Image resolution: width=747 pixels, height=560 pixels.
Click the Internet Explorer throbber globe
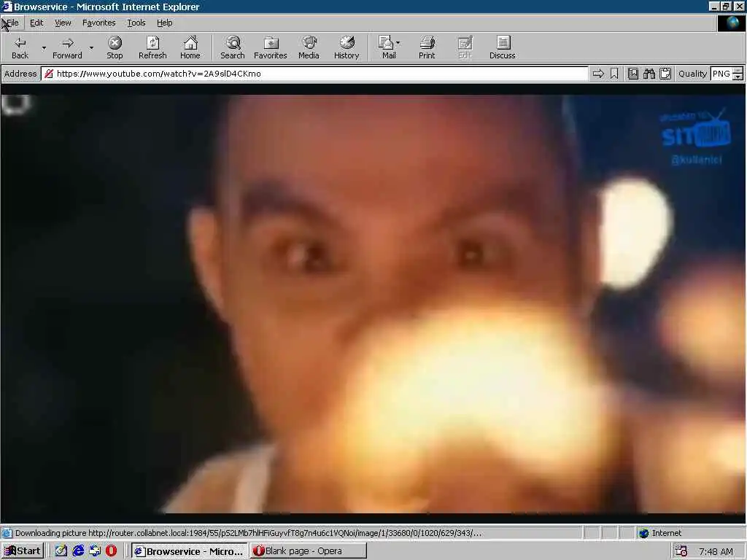[731, 23]
